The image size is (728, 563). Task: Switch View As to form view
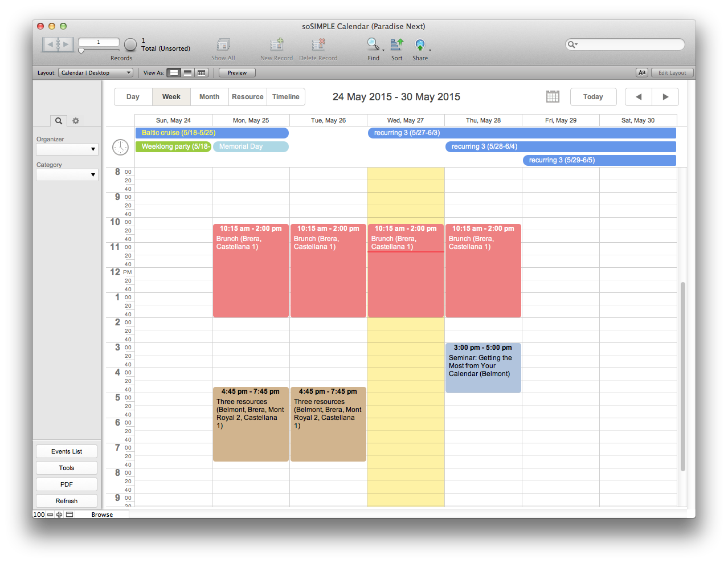(174, 73)
